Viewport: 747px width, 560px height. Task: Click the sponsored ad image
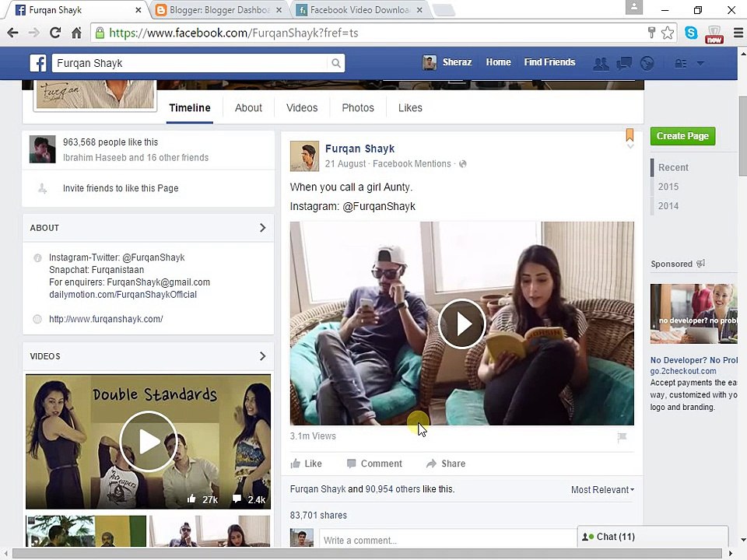point(693,313)
